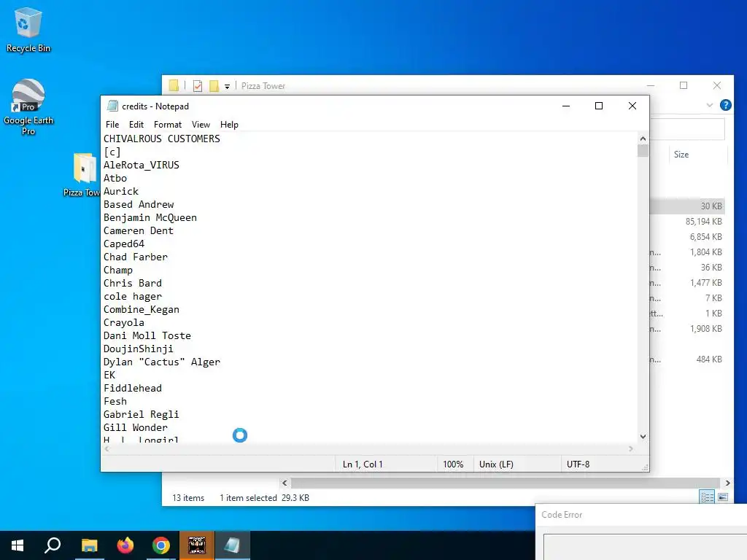This screenshot has height=560, width=747.
Task: Click the Explorer horizontal scrollbar thumb
Action: pos(505,483)
